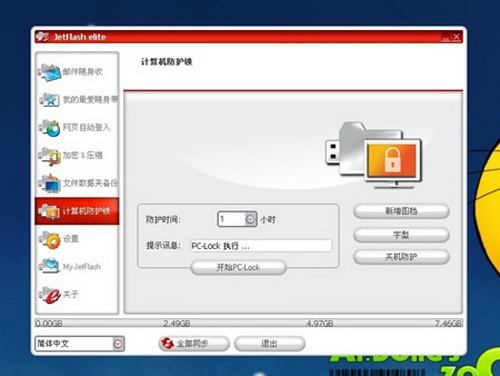Select the highlighted 计算机防护锁 menu entry
This screenshot has width=500, height=376.
pyautogui.click(x=77, y=211)
